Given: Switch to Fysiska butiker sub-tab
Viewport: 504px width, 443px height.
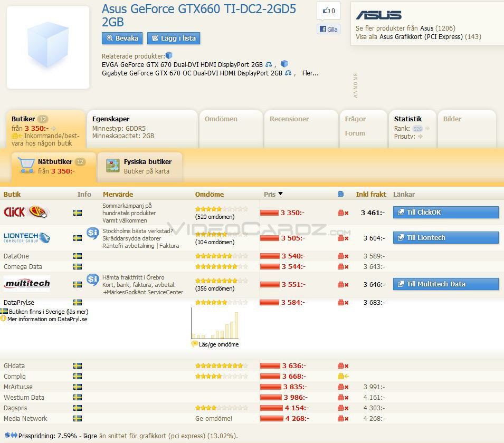Looking at the screenshot, I should (x=140, y=167).
